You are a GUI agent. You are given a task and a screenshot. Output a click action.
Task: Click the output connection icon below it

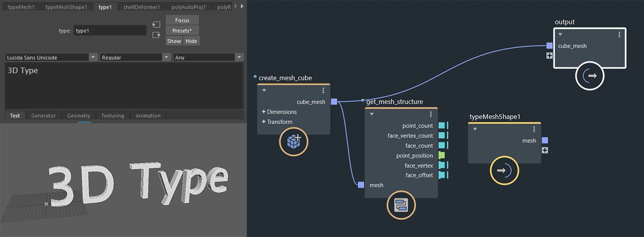click(156, 35)
